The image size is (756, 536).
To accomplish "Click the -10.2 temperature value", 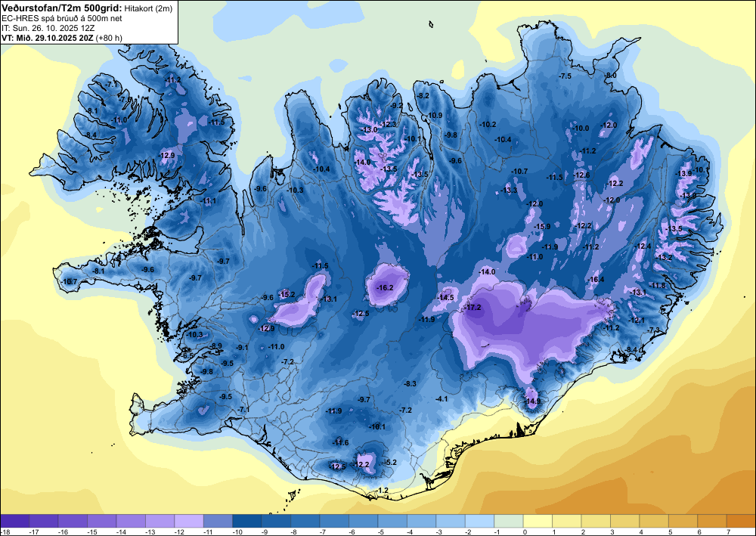I will click(488, 124).
